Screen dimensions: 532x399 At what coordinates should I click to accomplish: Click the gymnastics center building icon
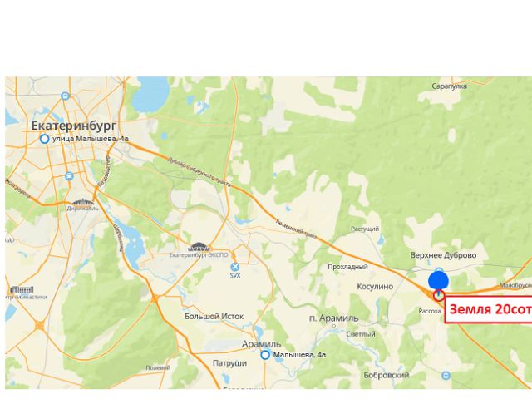coord(22,290)
